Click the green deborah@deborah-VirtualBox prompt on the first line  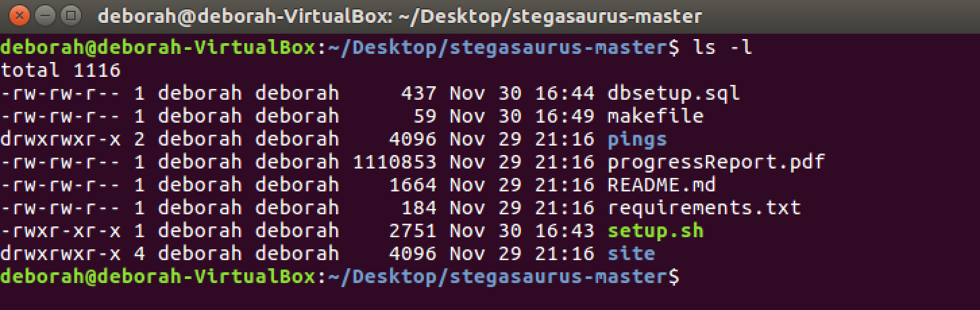point(158,48)
